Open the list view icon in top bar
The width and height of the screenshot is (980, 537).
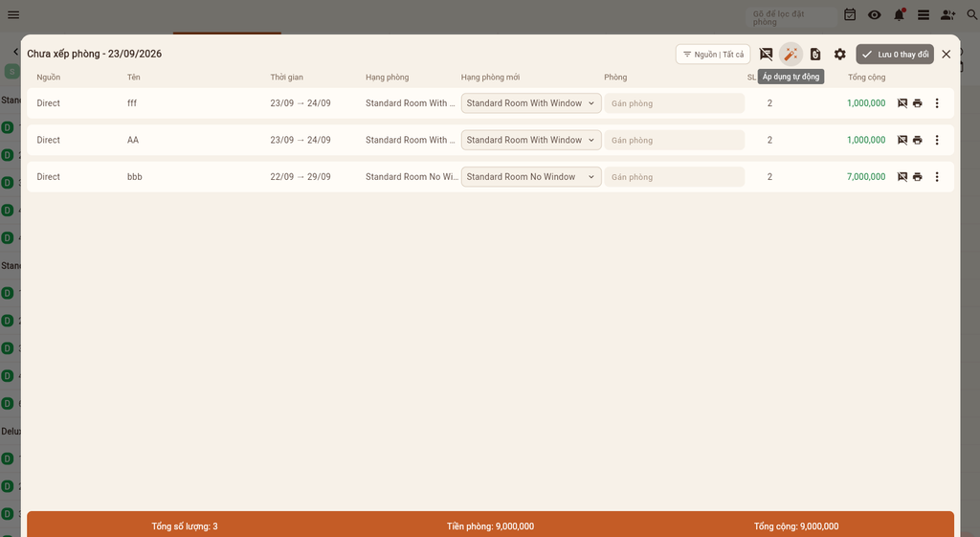[924, 15]
